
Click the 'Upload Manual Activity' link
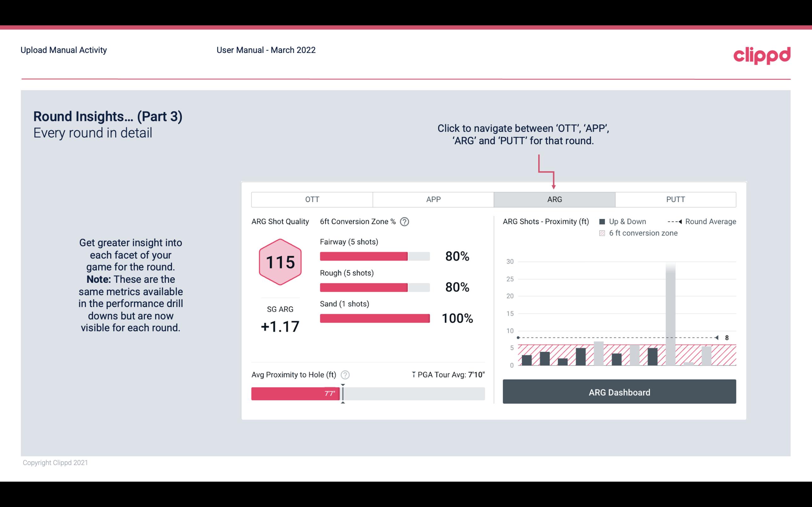tap(64, 50)
